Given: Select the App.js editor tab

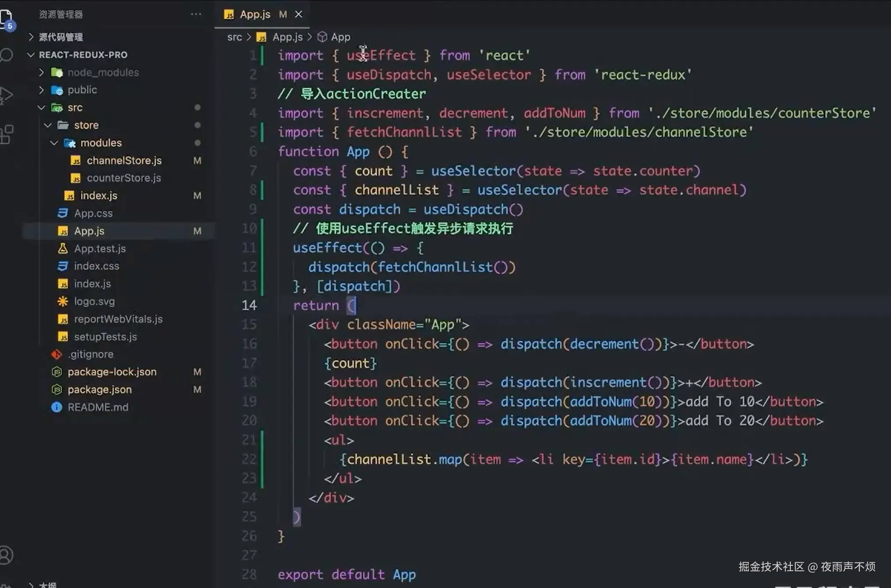Looking at the screenshot, I should point(255,14).
